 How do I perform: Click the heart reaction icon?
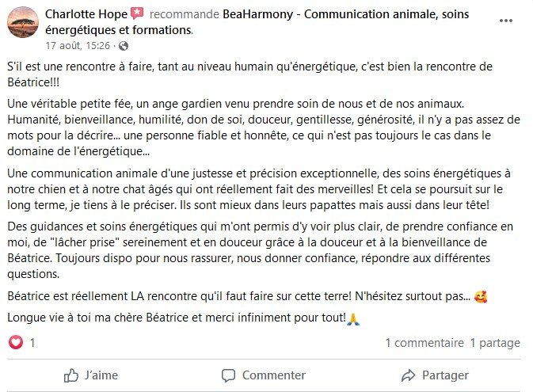click(16, 342)
